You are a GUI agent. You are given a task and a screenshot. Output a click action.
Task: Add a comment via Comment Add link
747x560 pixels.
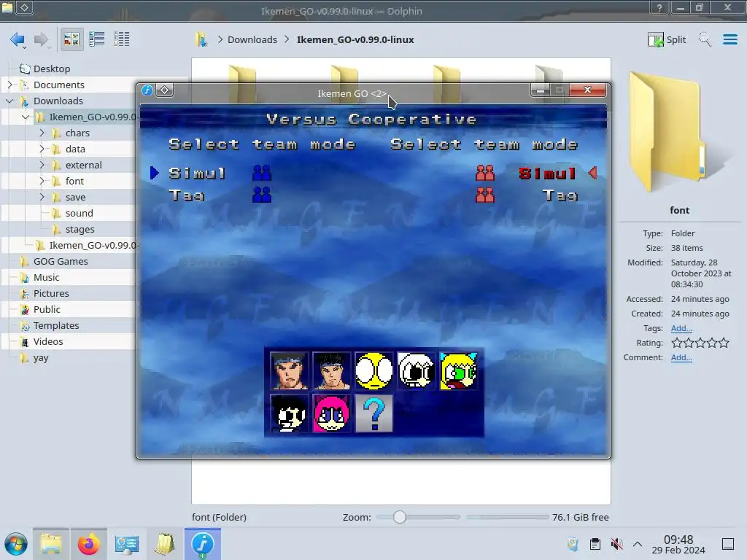[681, 357]
